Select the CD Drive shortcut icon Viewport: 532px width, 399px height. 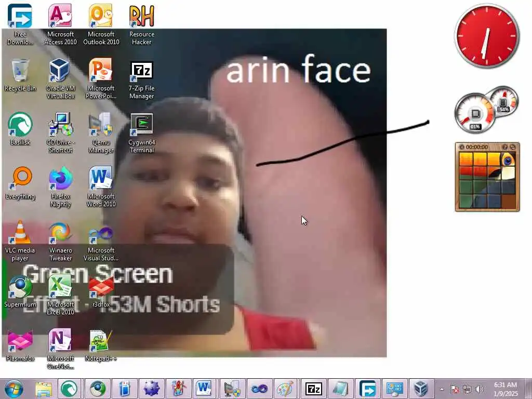click(60, 132)
